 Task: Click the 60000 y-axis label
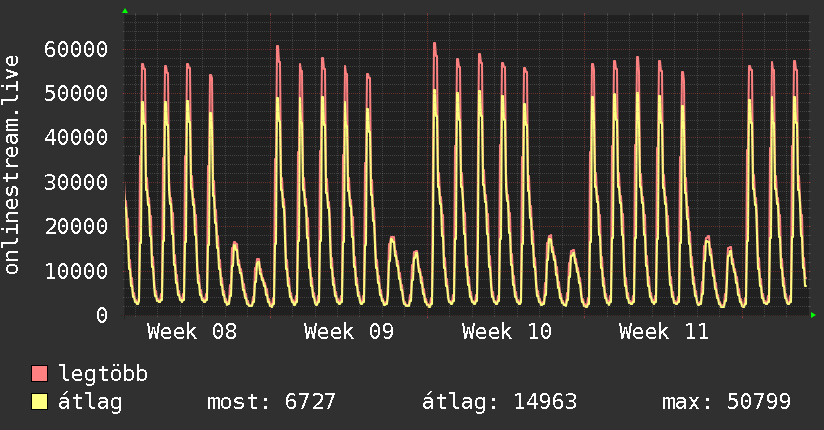tap(76, 49)
